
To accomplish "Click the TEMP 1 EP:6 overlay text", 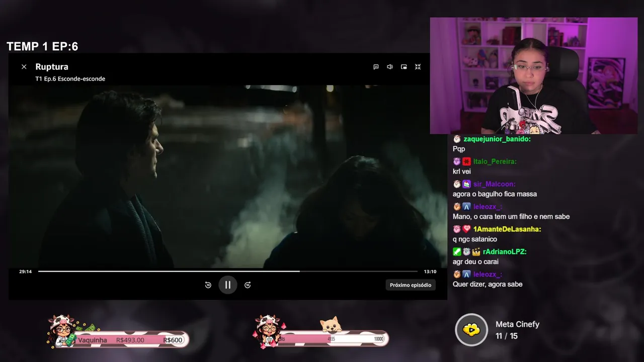I will point(42,47).
